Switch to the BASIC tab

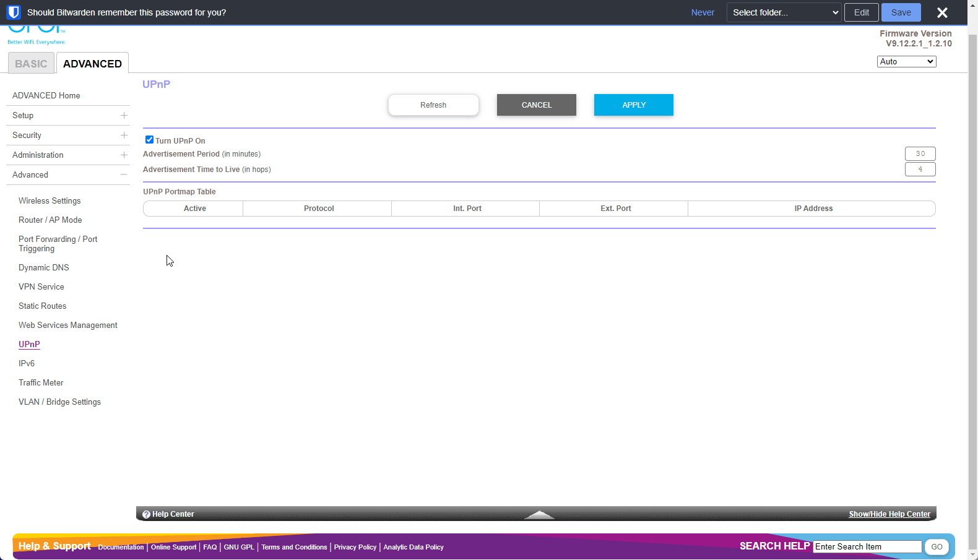click(31, 64)
